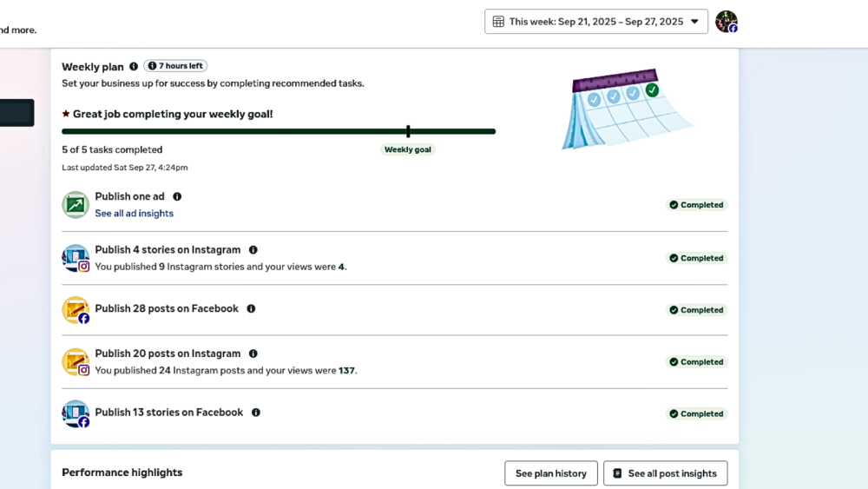Click the 7 hours left badge
The height and width of the screenshot is (489, 868).
[x=175, y=66]
